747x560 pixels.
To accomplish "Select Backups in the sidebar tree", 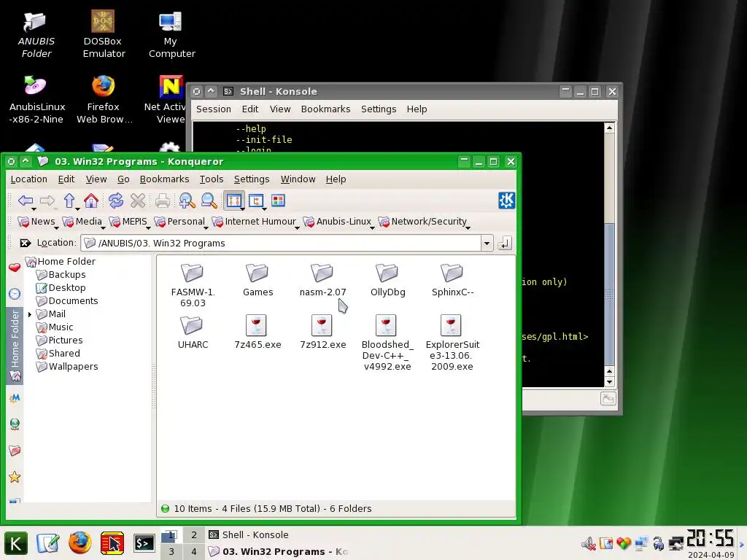I will (66, 275).
